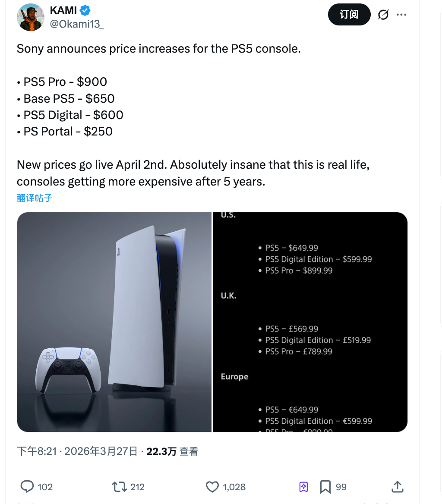The width and height of the screenshot is (442, 504).
Task: Click the Grok slashed-circle icon
Action: [383, 15]
